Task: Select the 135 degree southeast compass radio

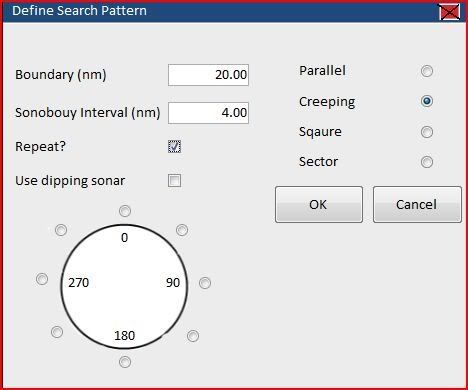Action: tap(193, 336)
